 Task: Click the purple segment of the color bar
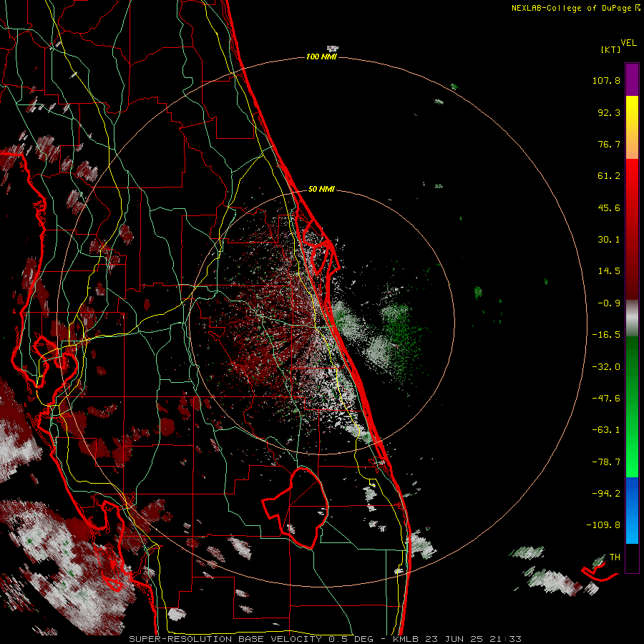point(632,80)
